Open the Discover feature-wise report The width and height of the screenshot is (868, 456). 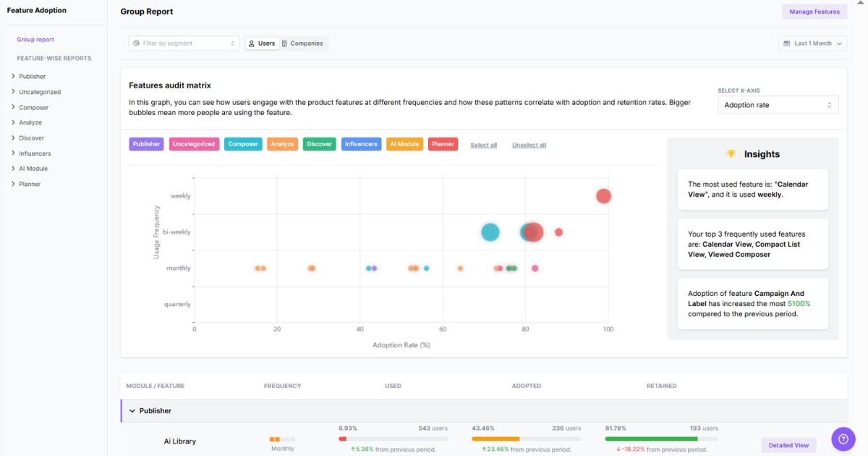30,138
